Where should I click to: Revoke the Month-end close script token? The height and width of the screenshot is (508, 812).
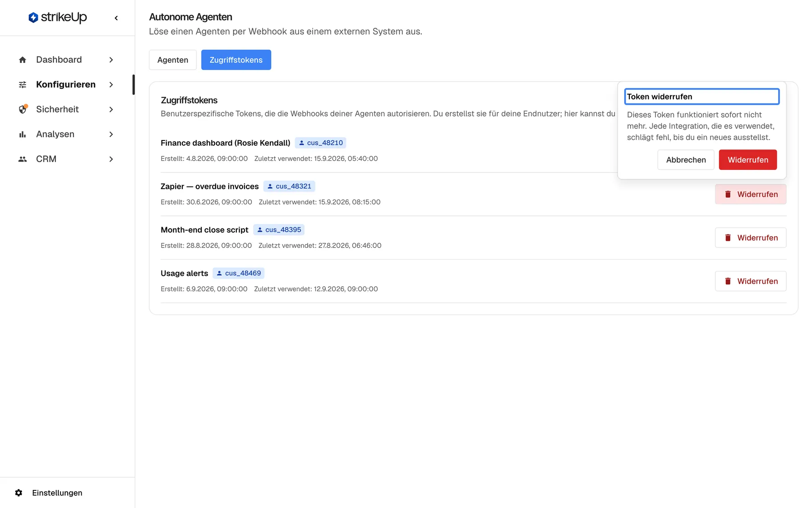[751, 238]
